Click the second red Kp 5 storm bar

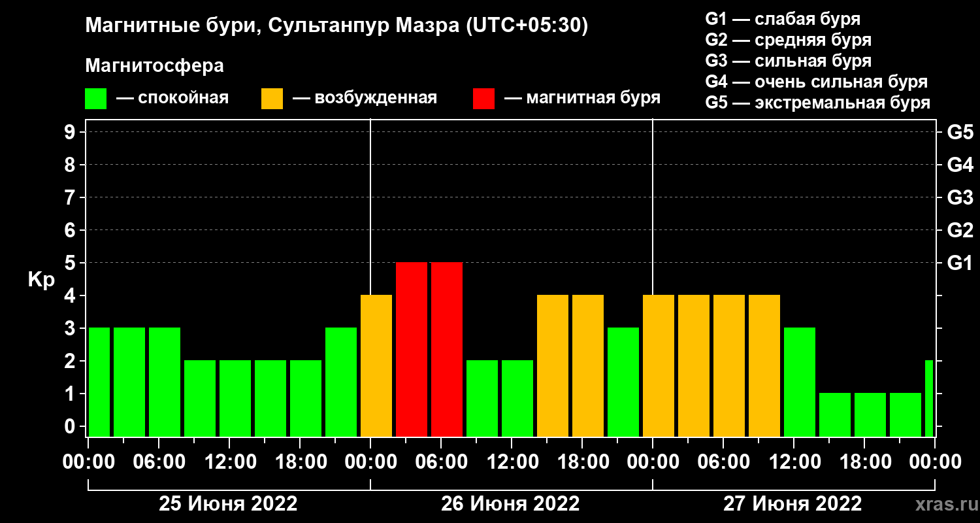[447, 349]
